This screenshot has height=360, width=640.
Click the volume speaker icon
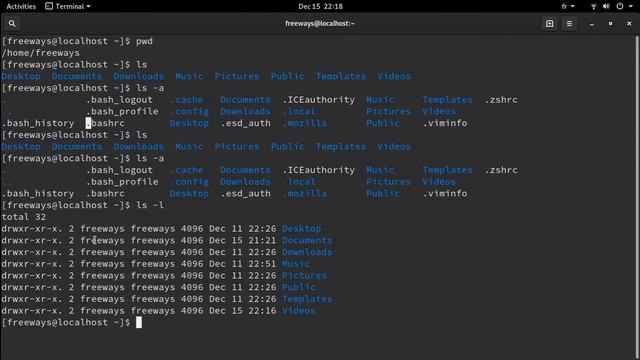(x=606, y=6)
